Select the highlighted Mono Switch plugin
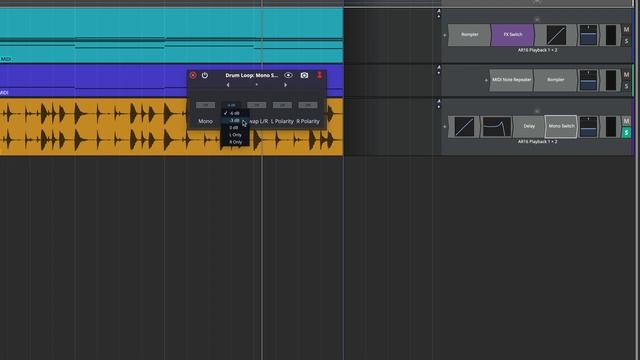This screenshot has height=360, width=640. point(561,127)
